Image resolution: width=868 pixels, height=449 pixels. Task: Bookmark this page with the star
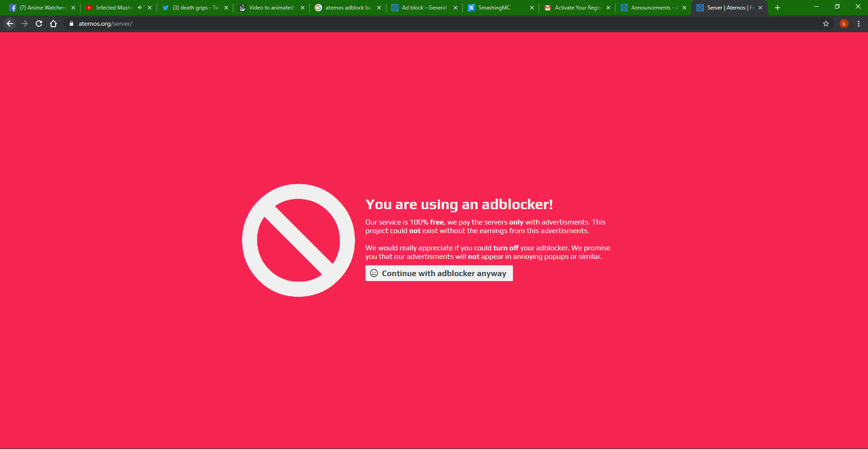[x=826, y=24]
